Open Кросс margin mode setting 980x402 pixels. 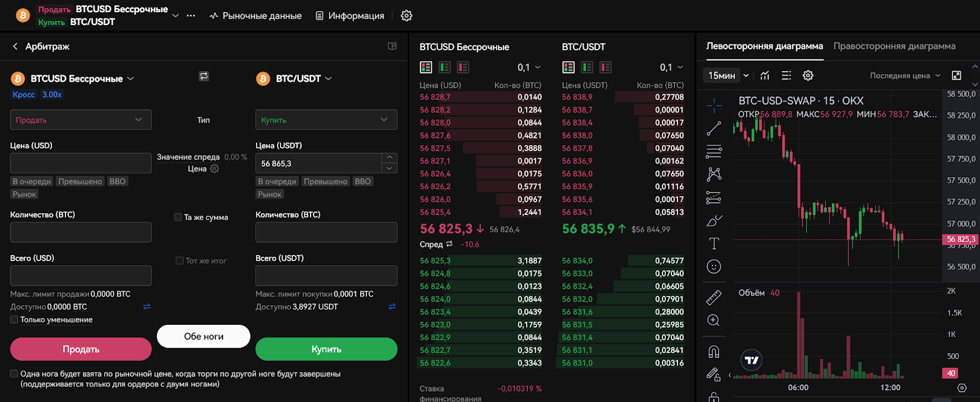24,94
